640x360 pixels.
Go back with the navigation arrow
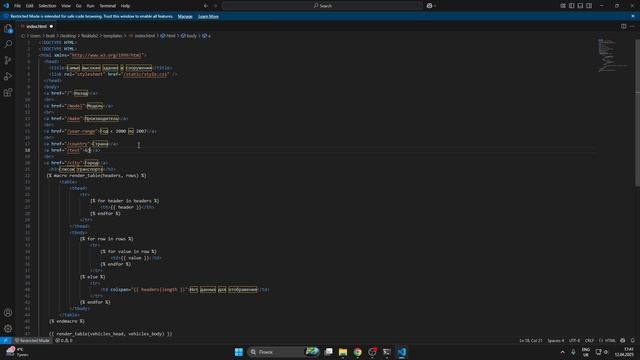point(206,6)
